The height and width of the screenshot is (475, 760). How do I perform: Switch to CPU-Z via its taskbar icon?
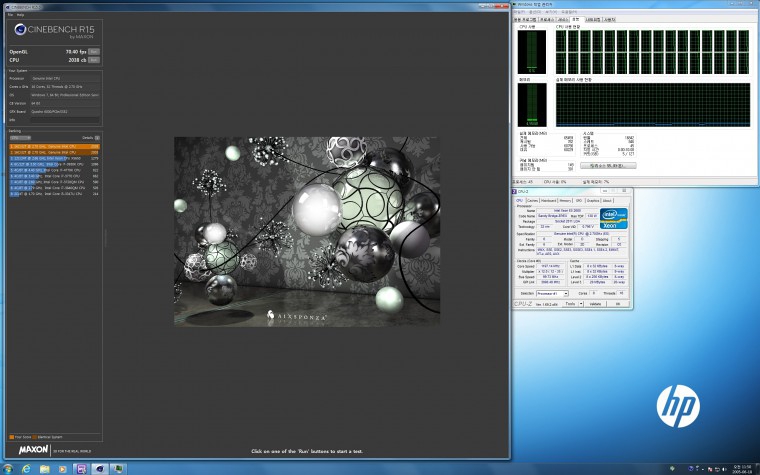(81, 469)
